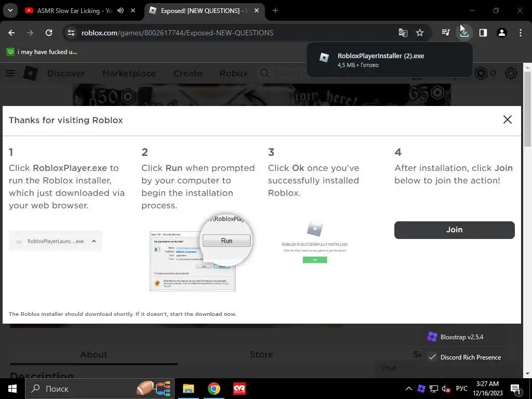This screenshot has height=399, width=532.
Task: Open Roblox settings gear
Action: point(511,73)
